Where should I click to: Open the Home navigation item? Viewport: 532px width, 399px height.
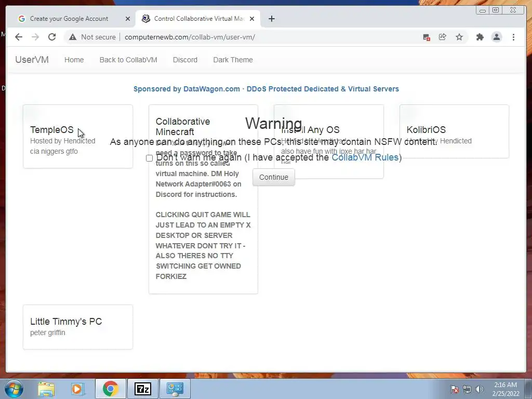[74, 60]
